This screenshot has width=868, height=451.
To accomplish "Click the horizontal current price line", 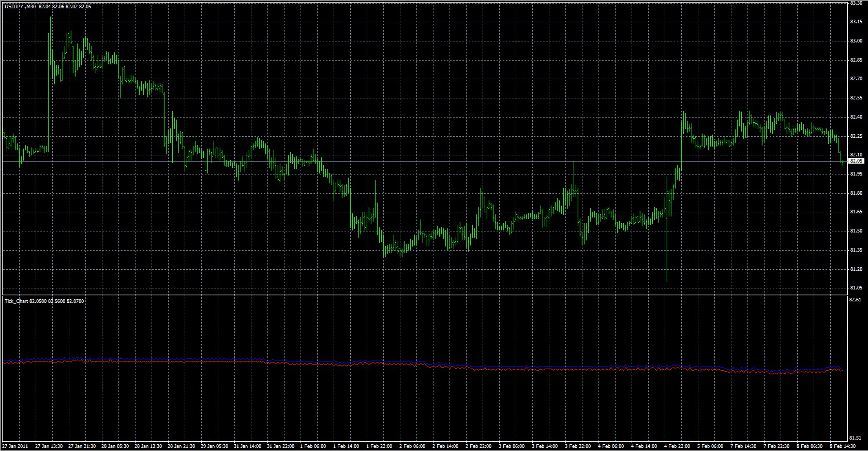I will point(424,162).
